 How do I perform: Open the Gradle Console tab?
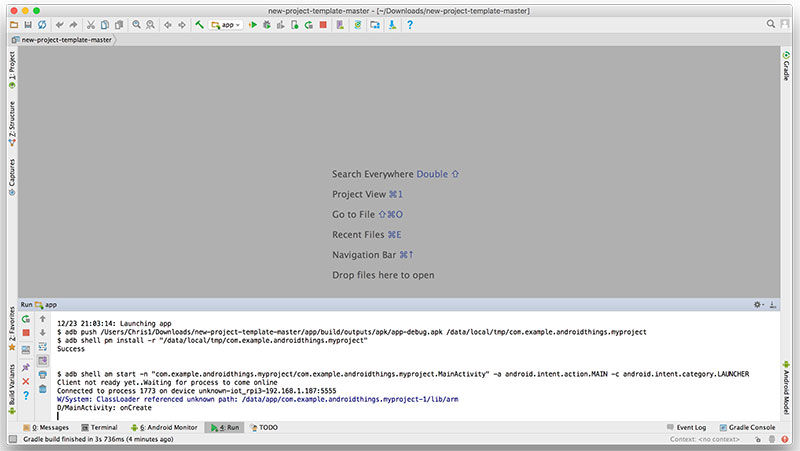point(747,428)
